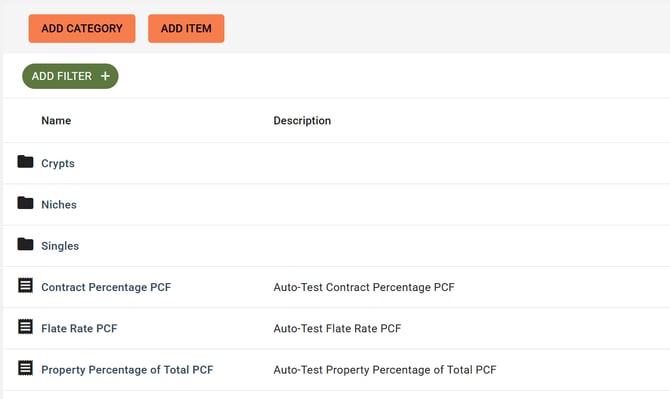Click the Property Percentage of Total PCF icon
Viewport: 670px width, 399px height.
25,368
